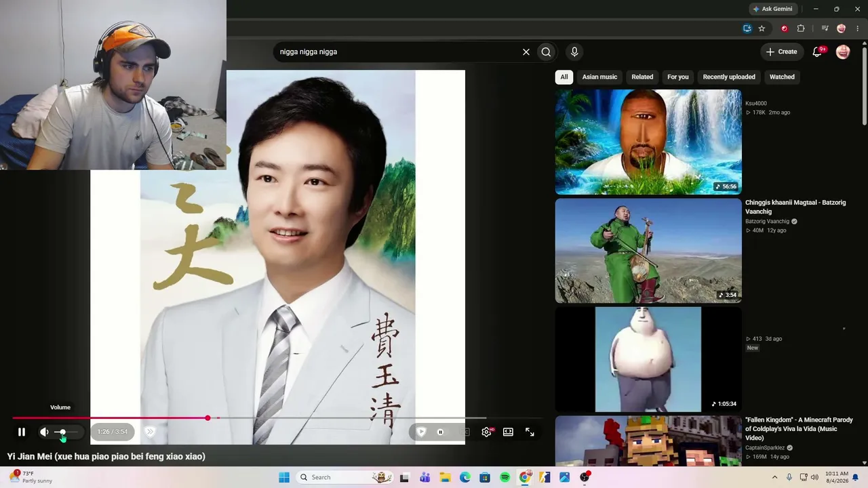Visit the Ksu4000 channel link
This screenshot has width=868, height=488.
click(756, 103)
